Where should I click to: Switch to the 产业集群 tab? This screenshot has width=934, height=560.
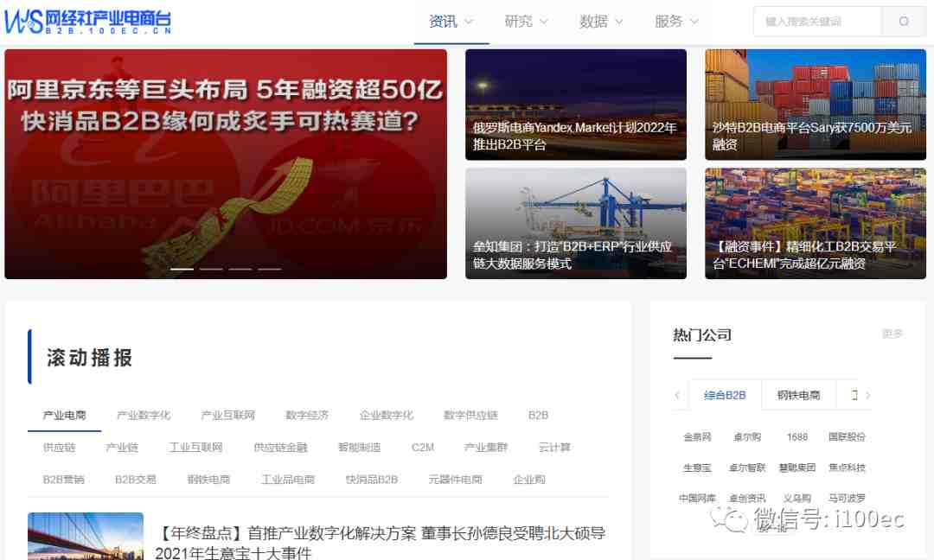pos(486,447)
